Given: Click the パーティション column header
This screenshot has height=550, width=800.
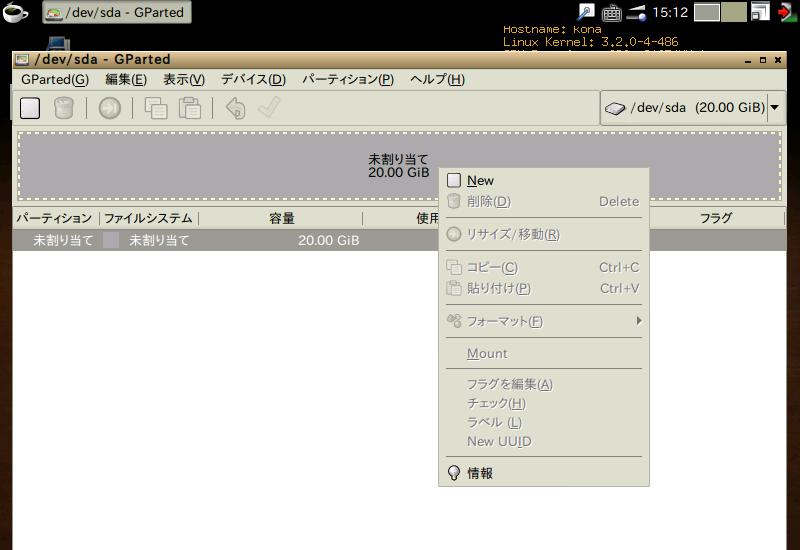Looking at the screenshot, I should (55, 218).
